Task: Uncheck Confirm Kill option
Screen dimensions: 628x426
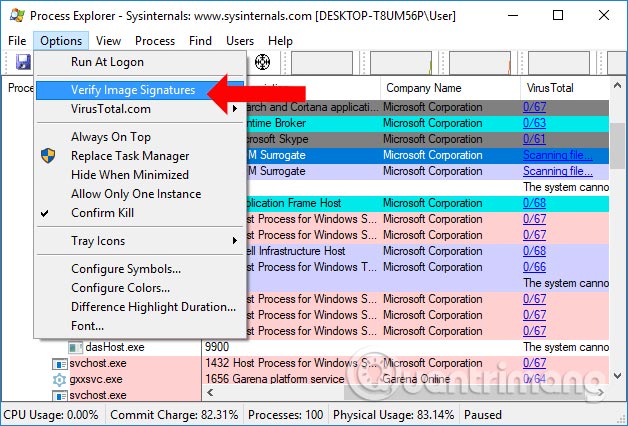Action: coord(140,213)
